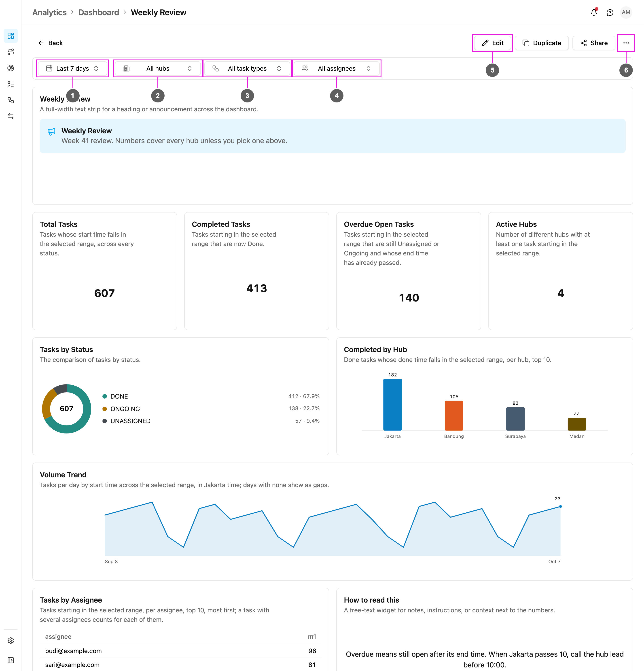
Task: Go to Analytics in the breadcrumb
Action: (49, 12)
